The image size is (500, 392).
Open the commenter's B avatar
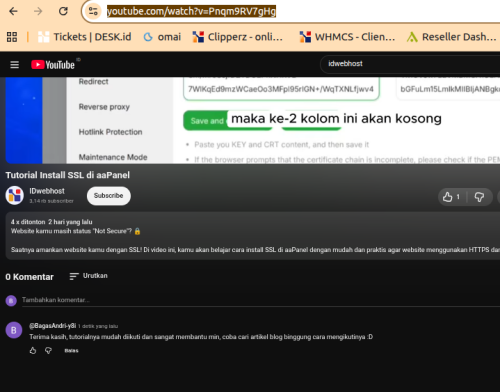14,330
